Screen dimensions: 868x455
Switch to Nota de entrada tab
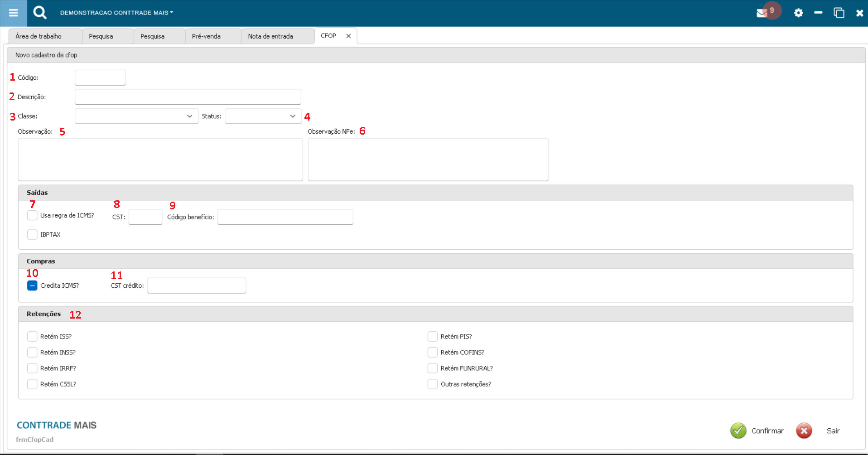click(270, 36)
